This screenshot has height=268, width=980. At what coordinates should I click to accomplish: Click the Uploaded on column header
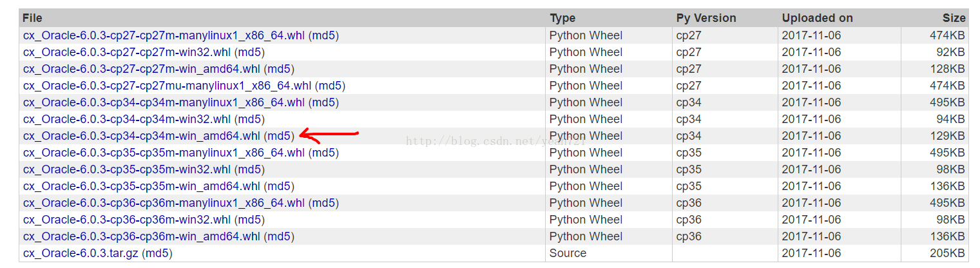tap(817, 18)
